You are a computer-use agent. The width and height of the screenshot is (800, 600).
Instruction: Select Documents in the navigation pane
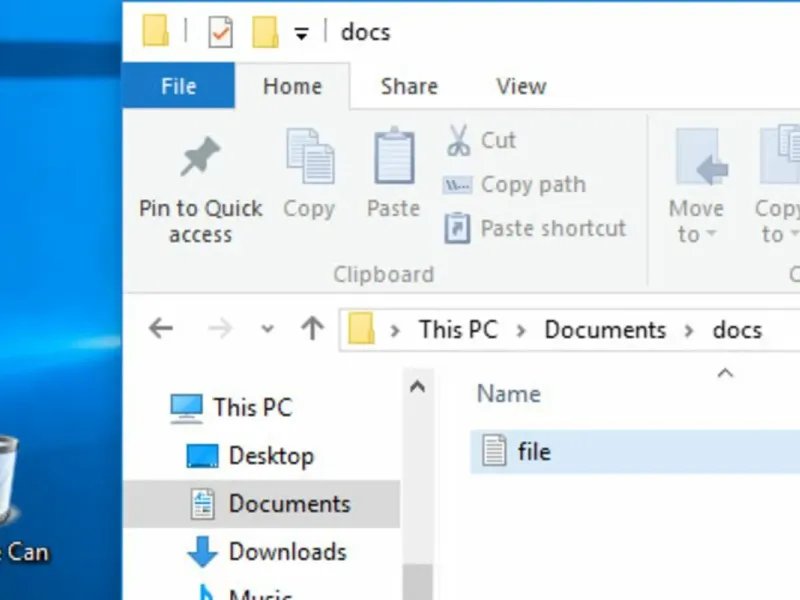[x=262, y=504]
